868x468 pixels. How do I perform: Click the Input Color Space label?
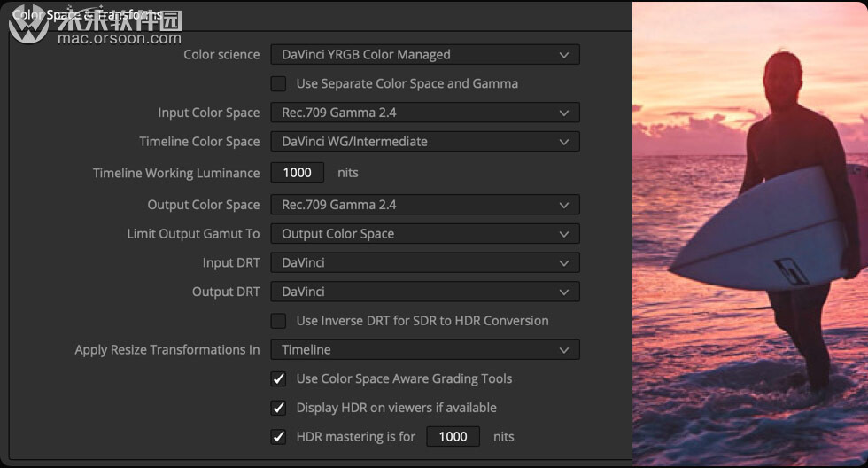point(209,113)
